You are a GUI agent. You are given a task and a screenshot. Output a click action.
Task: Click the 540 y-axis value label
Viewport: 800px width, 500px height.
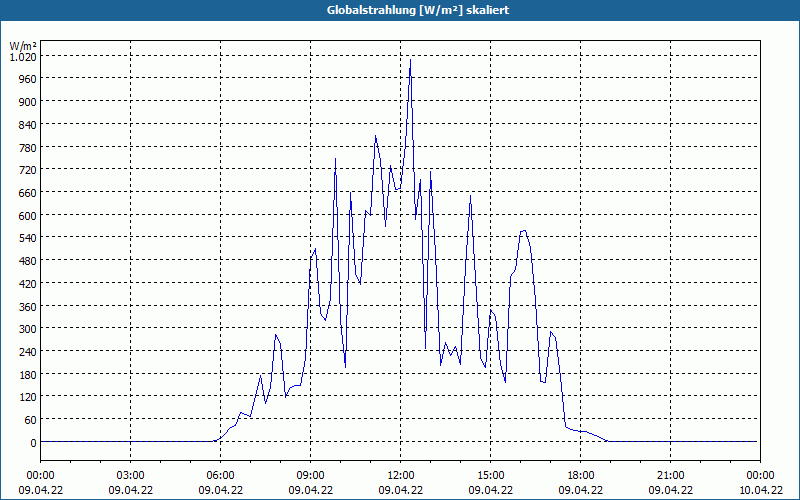[x=28, y=238]
